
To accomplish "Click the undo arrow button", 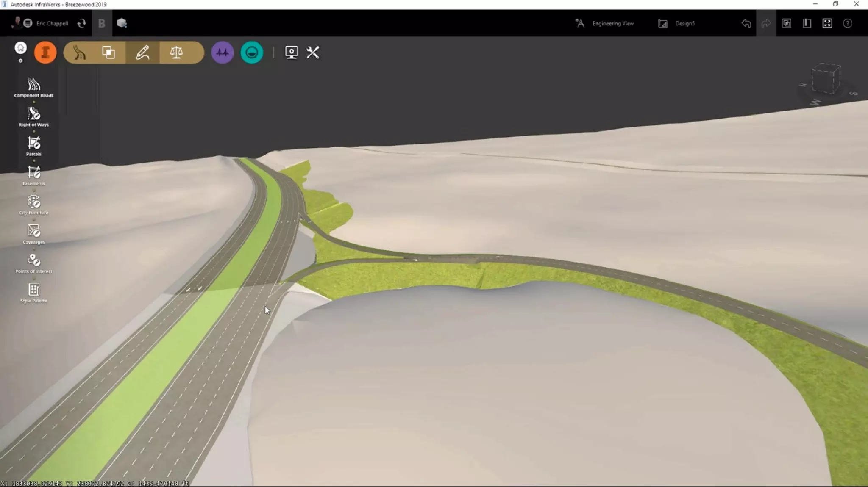I will pyautogui.click(x=746, y=23).
